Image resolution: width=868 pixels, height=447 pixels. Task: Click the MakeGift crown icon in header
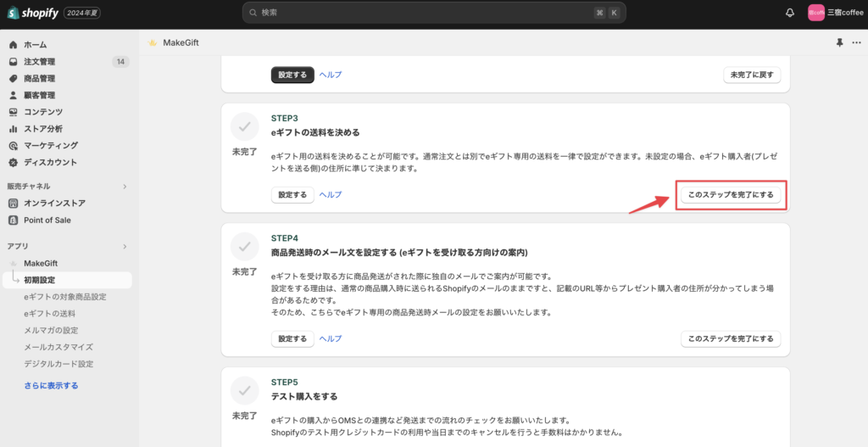coord(153,42)
